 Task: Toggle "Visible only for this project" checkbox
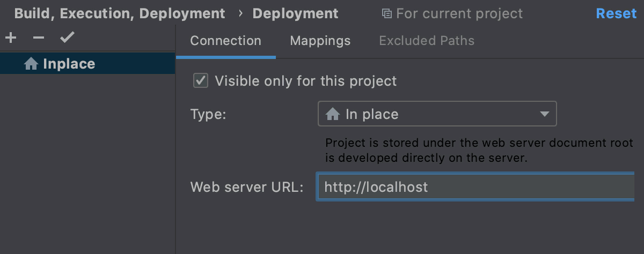[x=201, y=81]
